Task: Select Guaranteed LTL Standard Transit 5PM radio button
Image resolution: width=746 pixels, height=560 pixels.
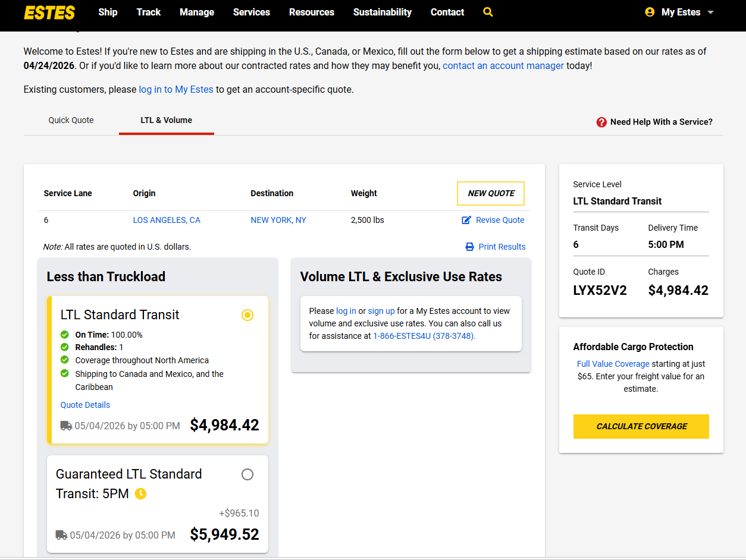Action: coord(247,474)
